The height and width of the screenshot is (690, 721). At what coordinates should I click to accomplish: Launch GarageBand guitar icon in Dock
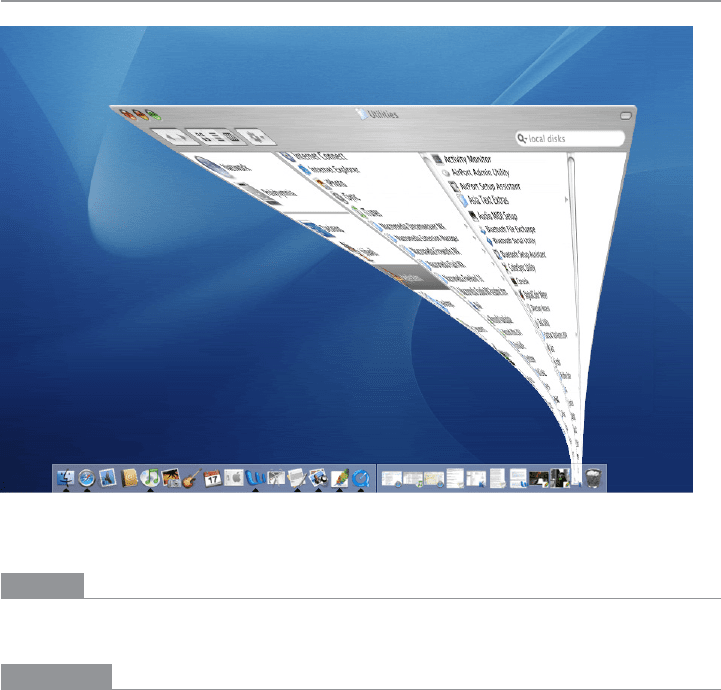click(192, 478)
